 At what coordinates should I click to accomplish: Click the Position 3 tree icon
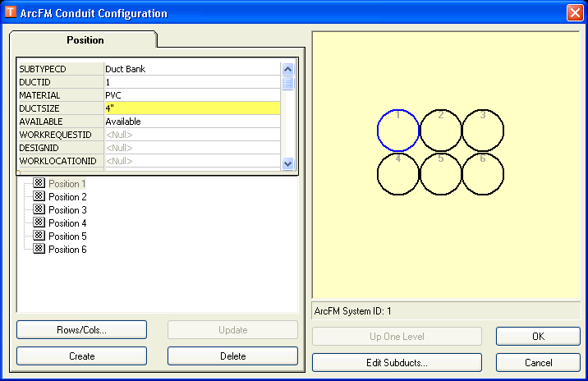click(x=39, y=209)
